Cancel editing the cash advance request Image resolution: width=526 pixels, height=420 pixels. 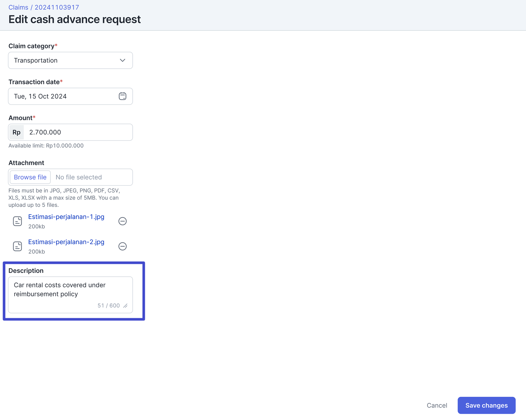click(437, 405)
